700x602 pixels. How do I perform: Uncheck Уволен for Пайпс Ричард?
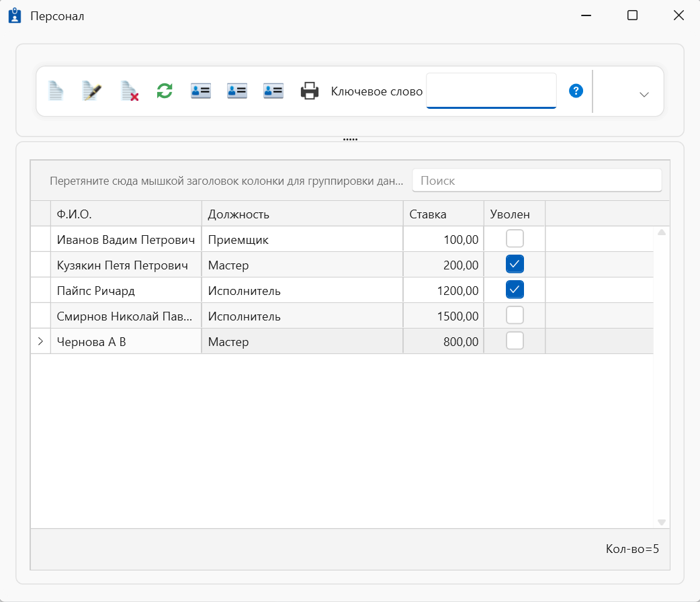pos(515,290)
